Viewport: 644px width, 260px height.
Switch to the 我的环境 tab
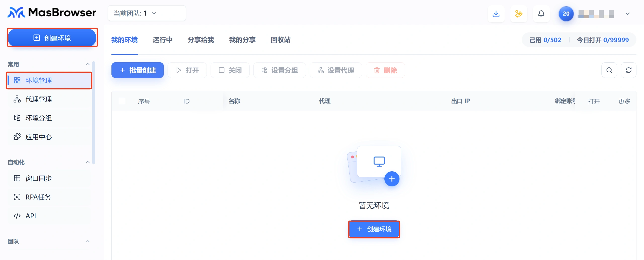tap(125, 40)
